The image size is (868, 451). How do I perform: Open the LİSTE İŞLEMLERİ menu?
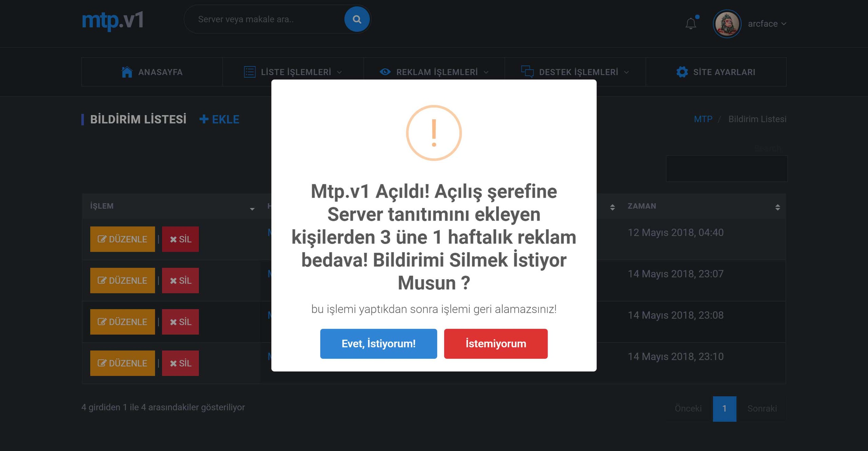pyautogui.click(x=293, y=72)
